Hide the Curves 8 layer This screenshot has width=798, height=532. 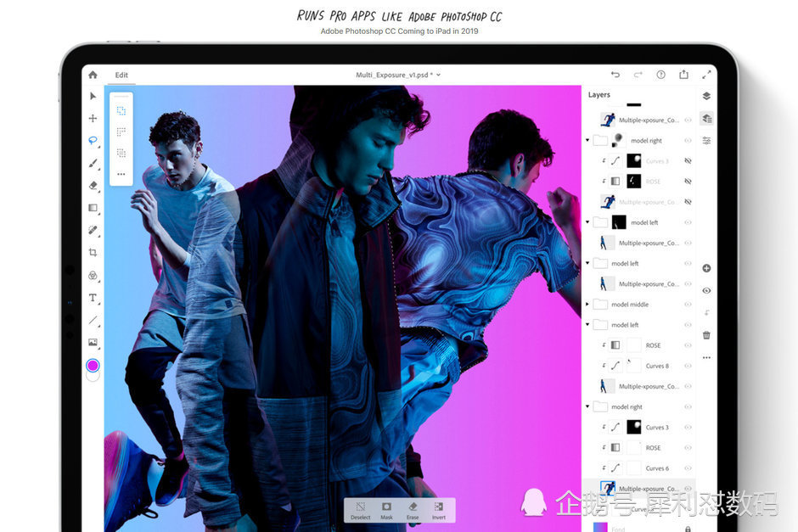(688, 366)
